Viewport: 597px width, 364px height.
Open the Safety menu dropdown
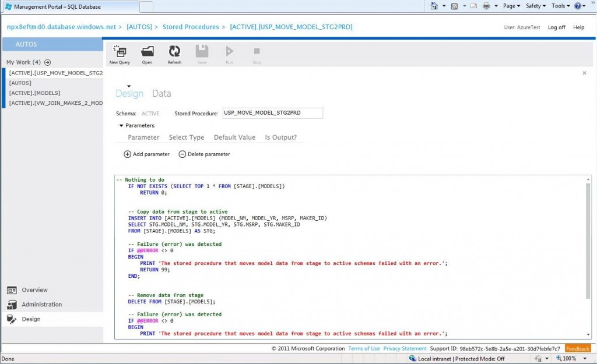[534, 5]
